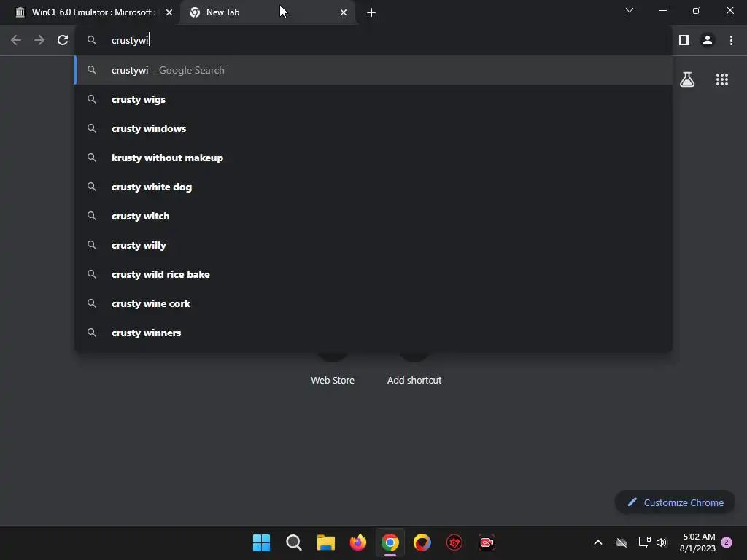Open Windows taskbar search

[x=293, y=542]
